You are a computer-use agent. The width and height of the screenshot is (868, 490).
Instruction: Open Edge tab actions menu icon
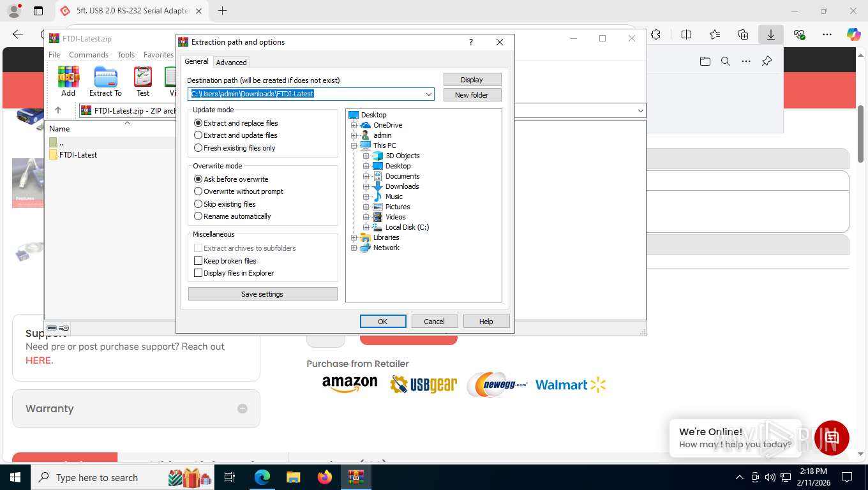click(x=38, y=11)
